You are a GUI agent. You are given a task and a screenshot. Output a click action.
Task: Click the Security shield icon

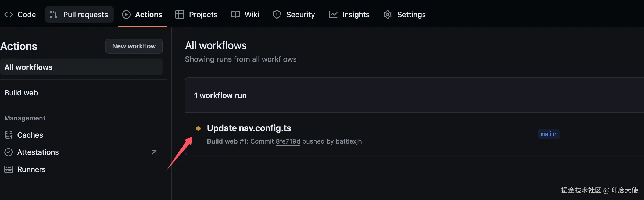pos(277,15)
